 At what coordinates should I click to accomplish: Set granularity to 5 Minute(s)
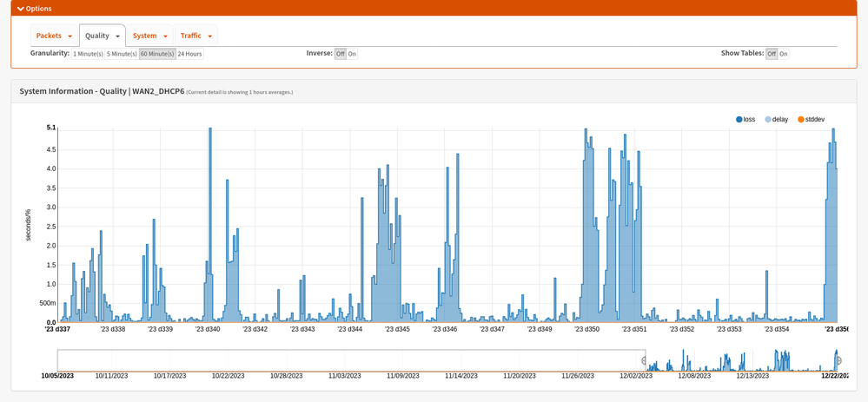click(122, 54)
